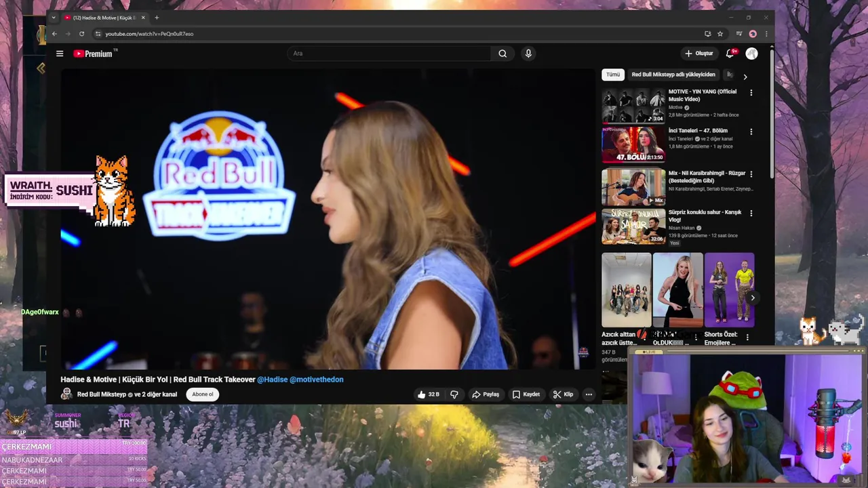Viewport: 868px width, 488px height.
Task: Open options for Mix - Nil Karaibrahimgil
Action: (751, 174)
